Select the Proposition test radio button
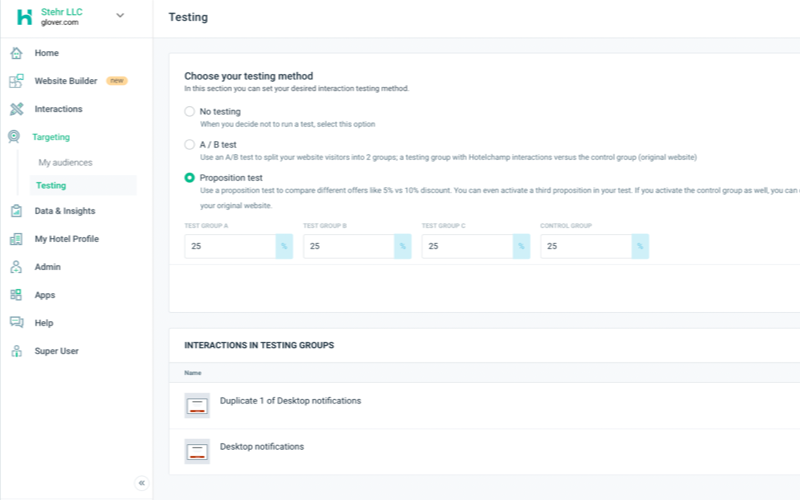This screenshot has width=800, height=500. pyautogui.click(x=190, y=178)
